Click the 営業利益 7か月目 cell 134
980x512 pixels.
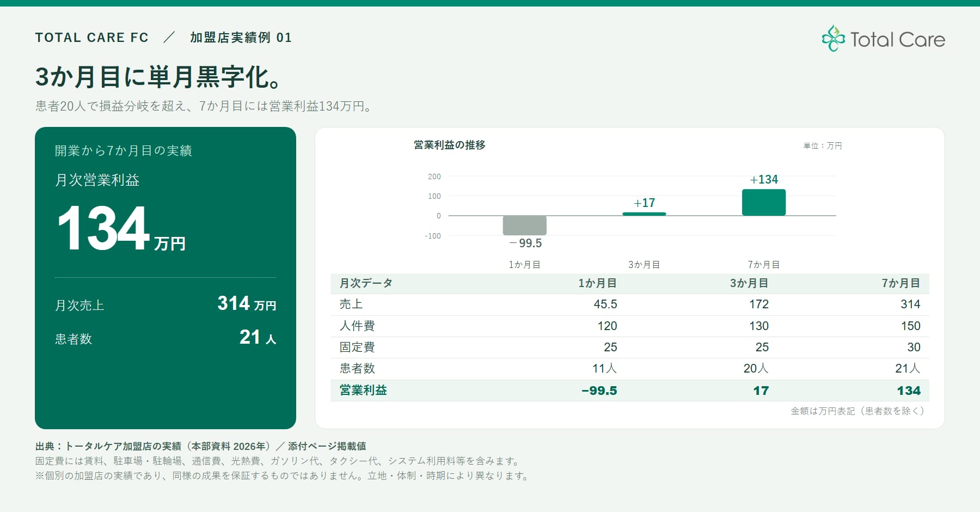click(909, 391)
